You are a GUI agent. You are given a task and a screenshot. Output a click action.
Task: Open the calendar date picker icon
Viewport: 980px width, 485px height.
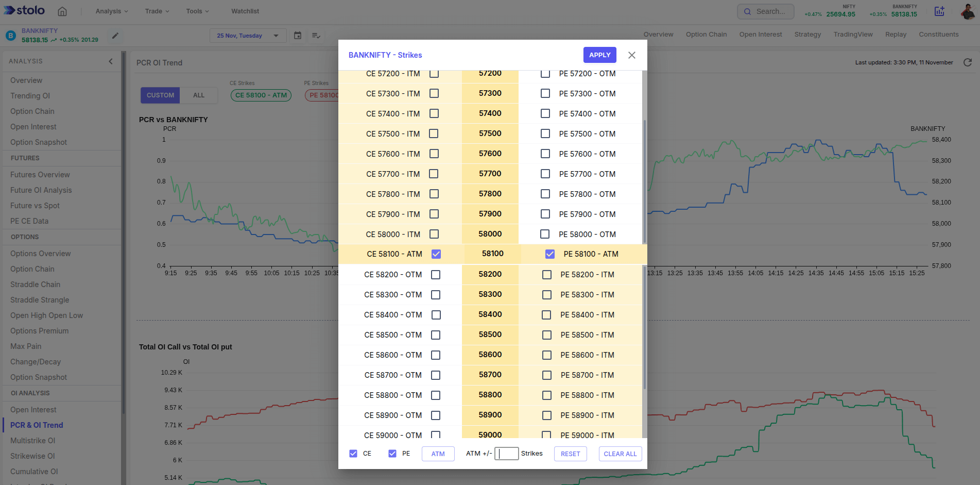[298, 36]
